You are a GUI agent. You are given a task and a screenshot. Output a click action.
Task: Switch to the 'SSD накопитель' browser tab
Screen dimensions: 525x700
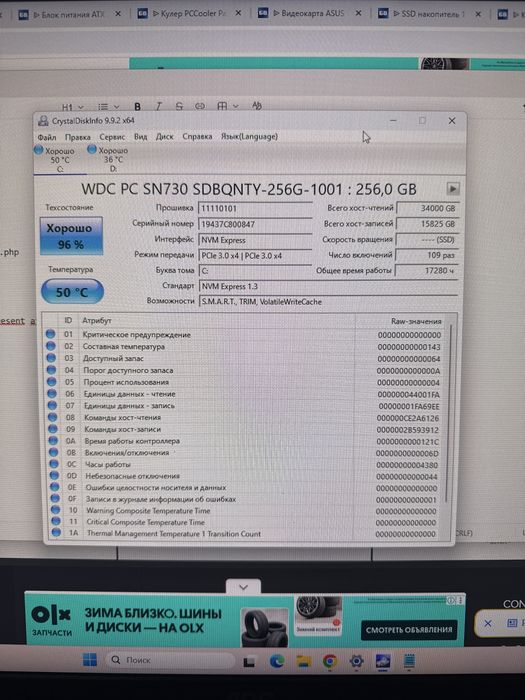point(428,14)
